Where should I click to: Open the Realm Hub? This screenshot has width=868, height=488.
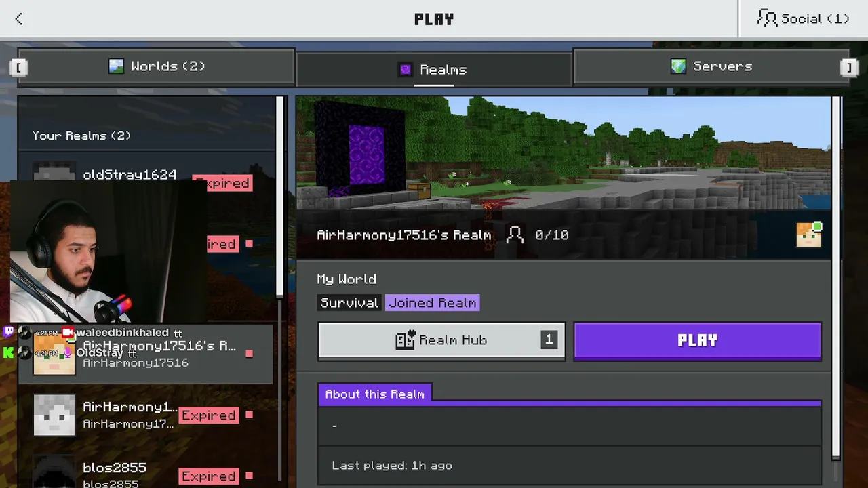click(441, 340)
